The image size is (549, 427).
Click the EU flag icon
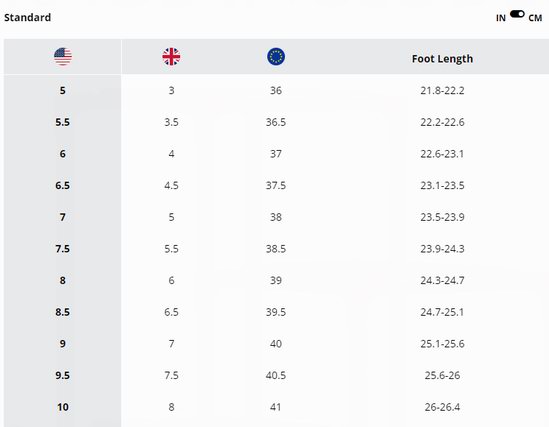click(276, 57)
